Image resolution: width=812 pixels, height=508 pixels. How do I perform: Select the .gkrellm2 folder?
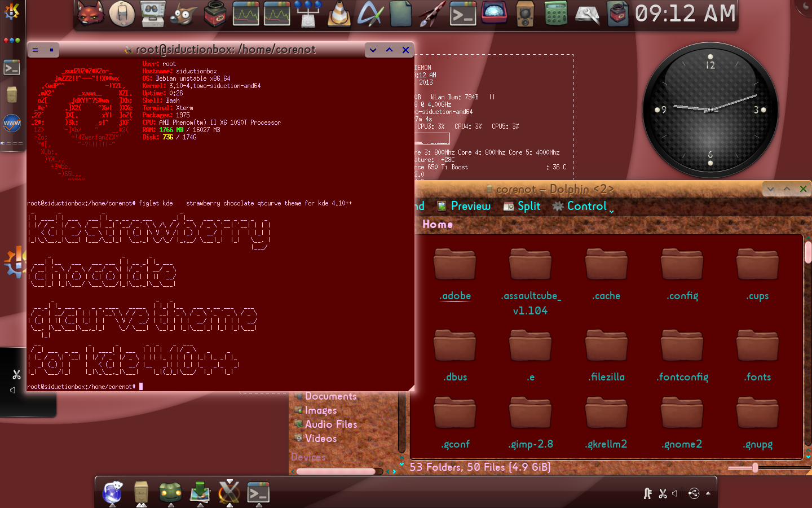pos(606,423)
